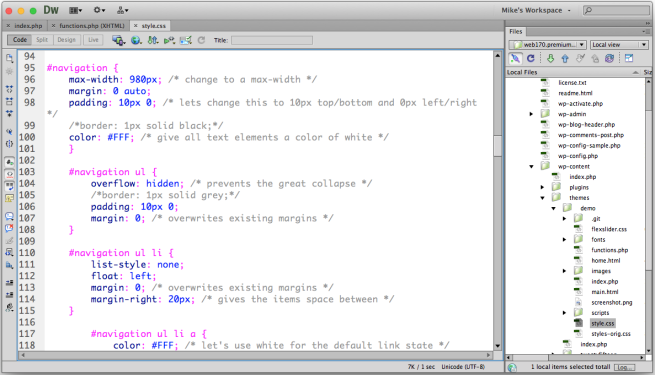Click the Spotlight search magnifier icon
655x375 pixels.
[588, 10]
